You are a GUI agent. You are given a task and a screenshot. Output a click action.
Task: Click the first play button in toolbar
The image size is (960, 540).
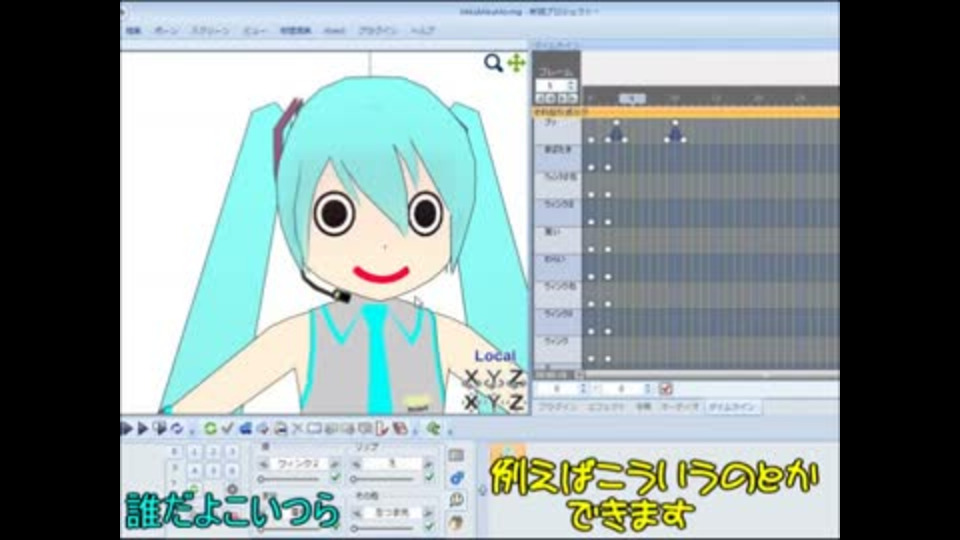[127, 428]
